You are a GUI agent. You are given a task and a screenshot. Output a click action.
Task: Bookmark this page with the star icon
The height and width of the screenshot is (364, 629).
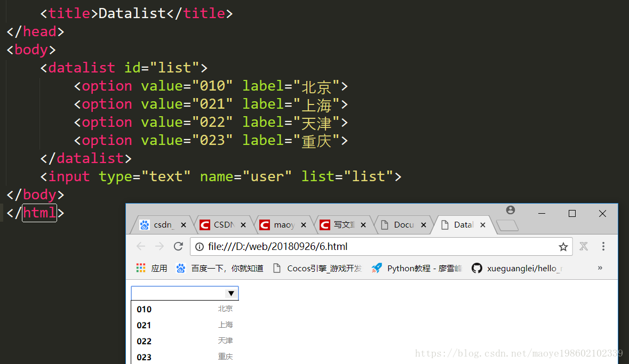[x=563, y=247]
